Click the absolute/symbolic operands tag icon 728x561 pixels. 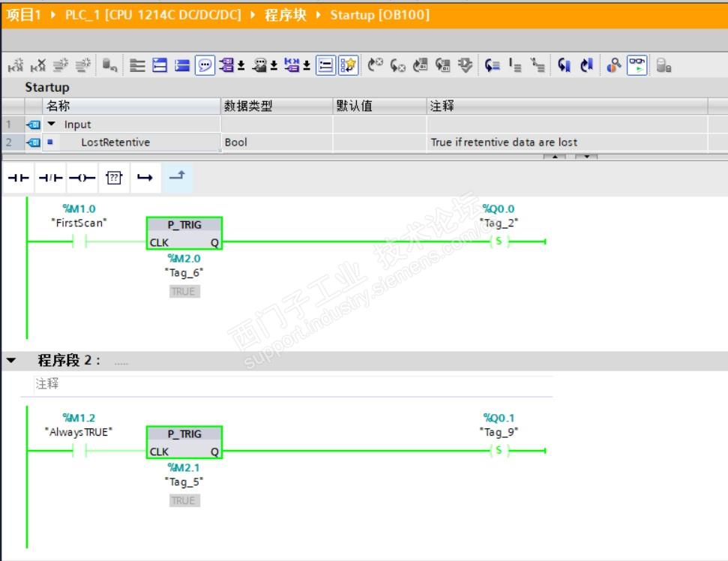[x=226, y=65]
